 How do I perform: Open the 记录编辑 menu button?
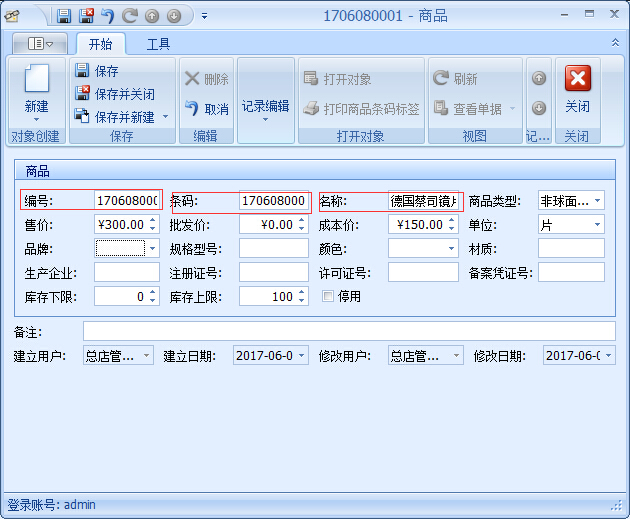coord(266,100)
